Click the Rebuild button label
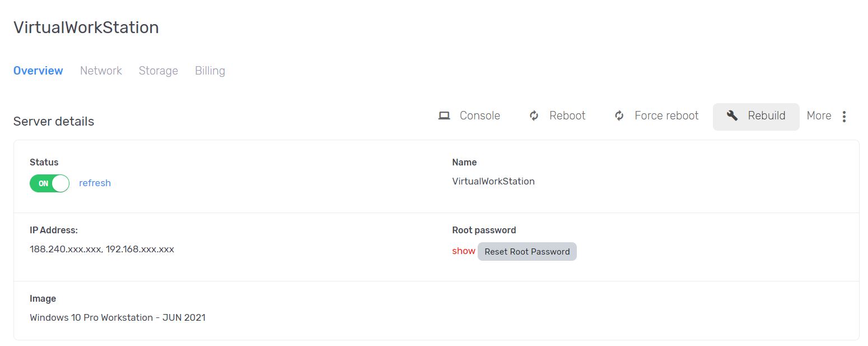Viewport: 868px width, 346px height. (767, 116)
